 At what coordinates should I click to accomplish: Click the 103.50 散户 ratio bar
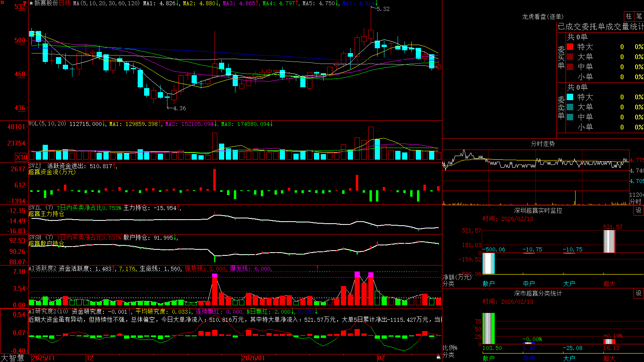(489, 329)
